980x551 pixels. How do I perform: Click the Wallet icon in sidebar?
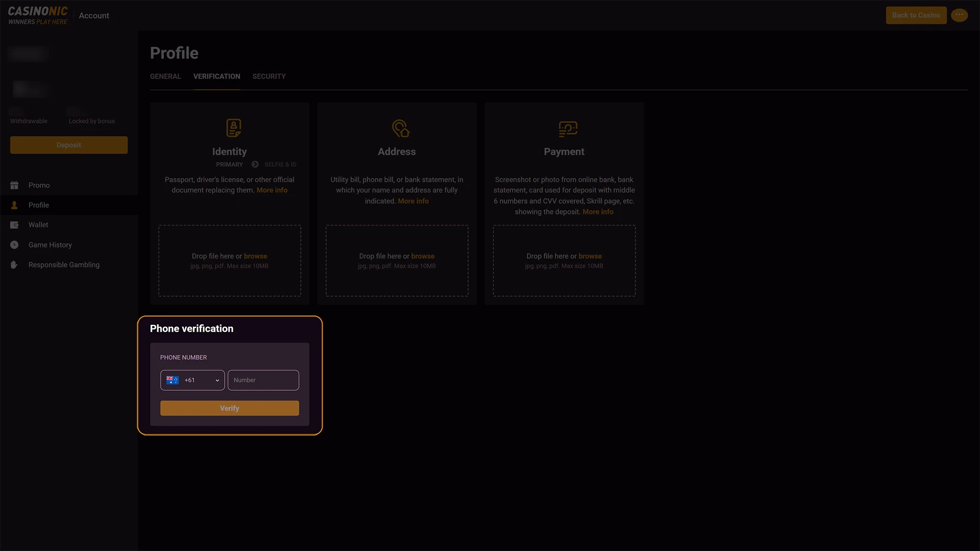(14, 225)
